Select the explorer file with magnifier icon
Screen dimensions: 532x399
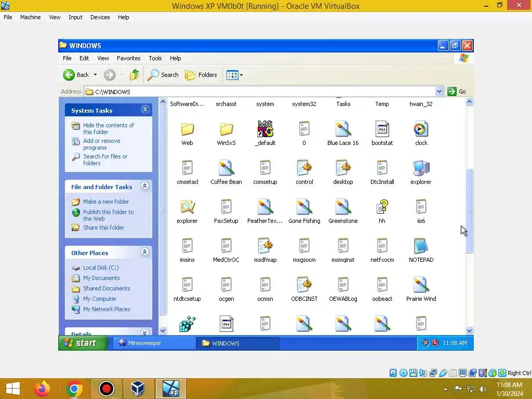click(x=187, y=207)
